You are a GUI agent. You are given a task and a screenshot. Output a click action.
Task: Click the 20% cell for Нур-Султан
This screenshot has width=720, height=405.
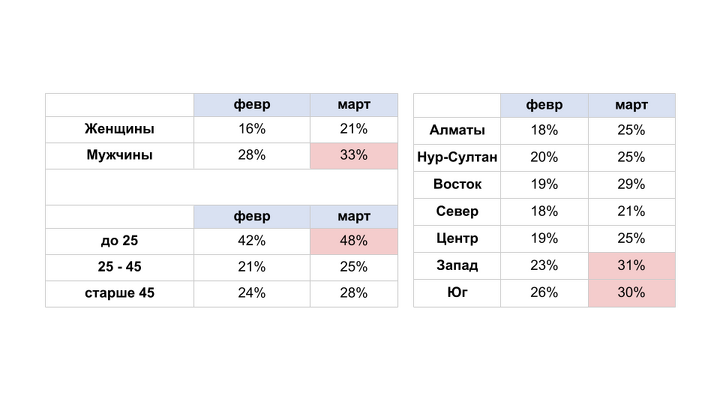tap(544, 158)
